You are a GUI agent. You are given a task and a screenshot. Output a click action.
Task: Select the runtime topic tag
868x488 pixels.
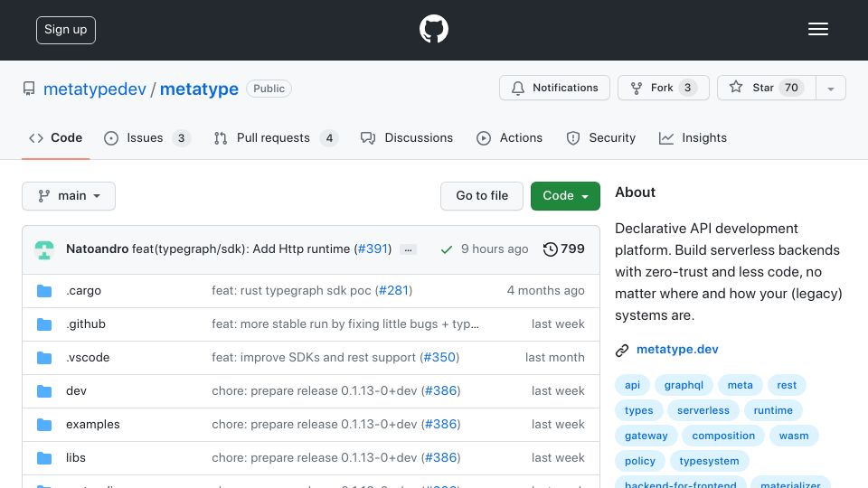tap(773, 410)
